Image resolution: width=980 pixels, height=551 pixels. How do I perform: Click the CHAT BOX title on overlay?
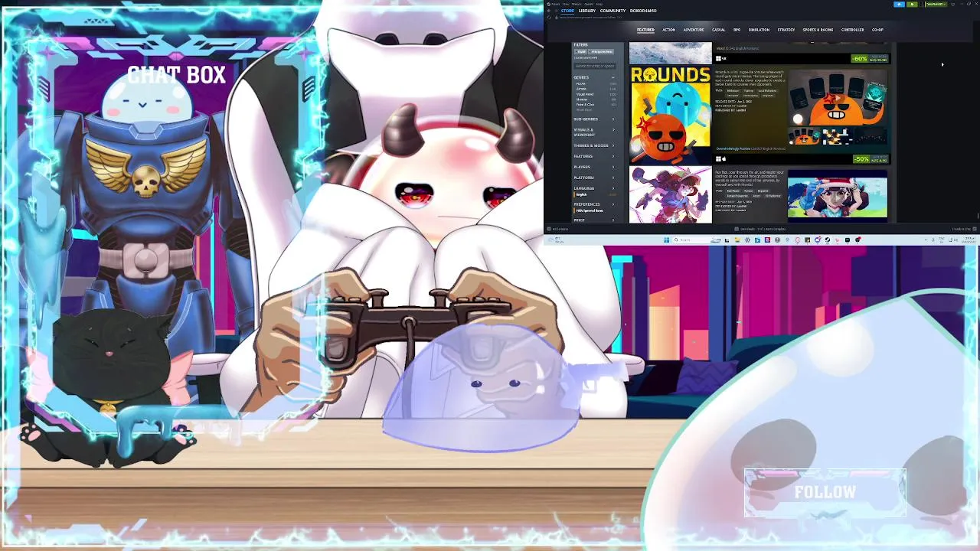[x=176, y=75]
